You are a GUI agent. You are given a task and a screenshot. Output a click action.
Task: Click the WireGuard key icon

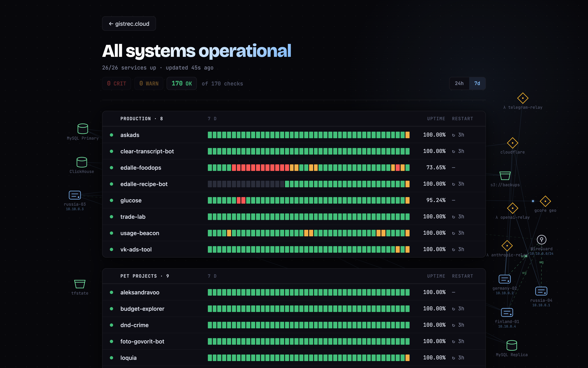click(541, 240)
